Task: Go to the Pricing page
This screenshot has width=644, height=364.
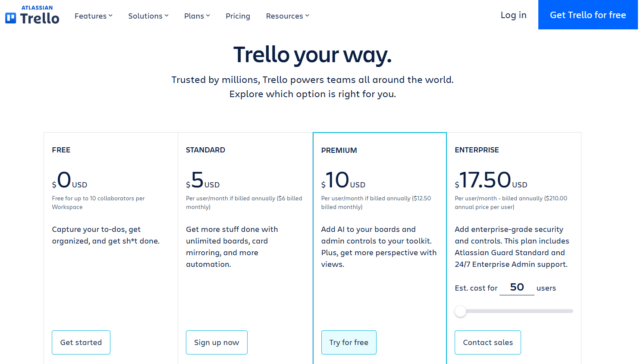Action: click(x=238, y=16)
